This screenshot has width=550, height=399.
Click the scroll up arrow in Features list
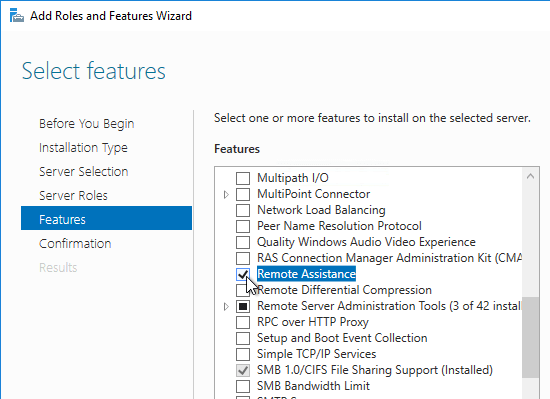tap(530, 176)
